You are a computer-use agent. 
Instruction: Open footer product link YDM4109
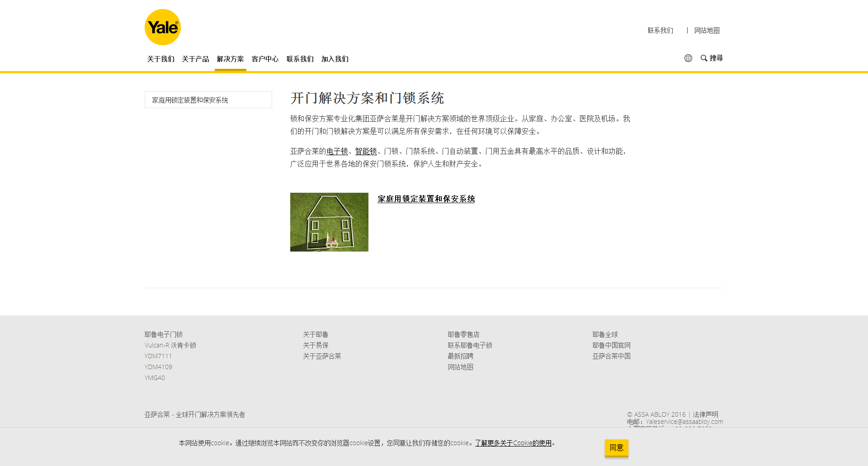pos(158,367)
